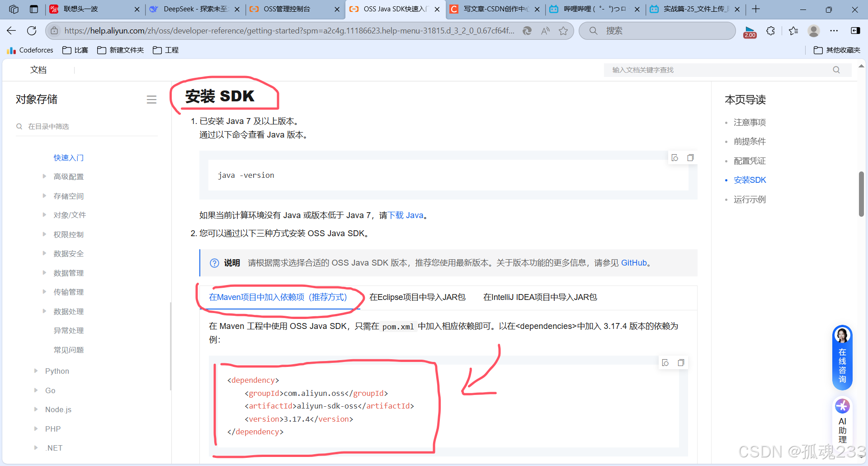Click the doc search magnifier icon
The width and height of the screenshot is (868, 466).
836,70
